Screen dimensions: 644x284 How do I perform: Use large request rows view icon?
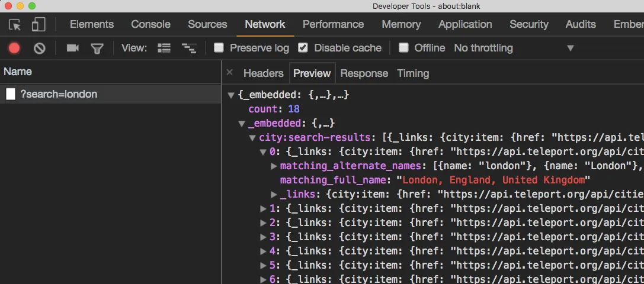(164, 49)
